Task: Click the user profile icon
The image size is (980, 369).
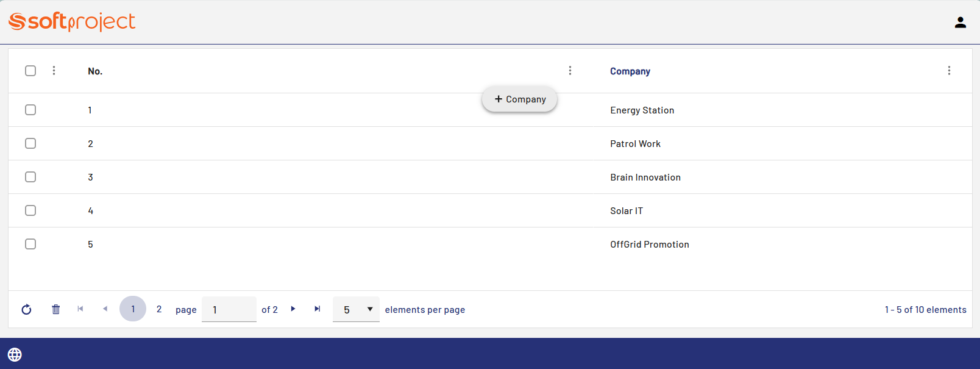Action: pyautogui.click(x=960, y=23)
